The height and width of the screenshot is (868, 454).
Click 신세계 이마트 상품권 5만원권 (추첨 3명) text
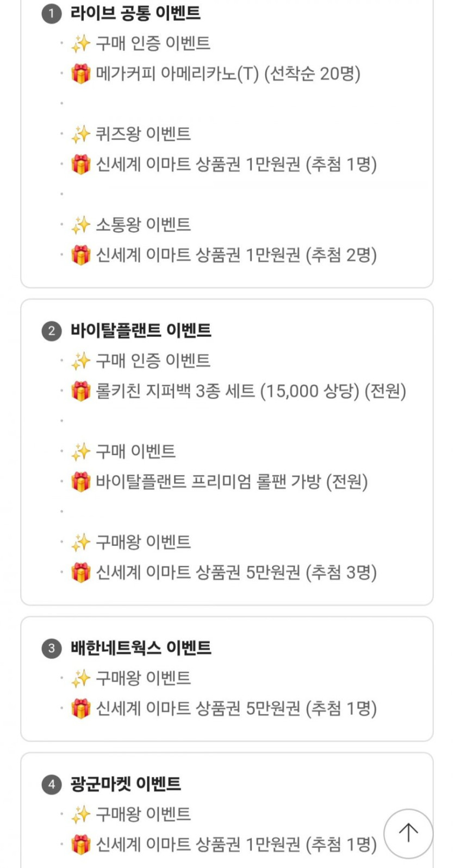coord(236,572)
